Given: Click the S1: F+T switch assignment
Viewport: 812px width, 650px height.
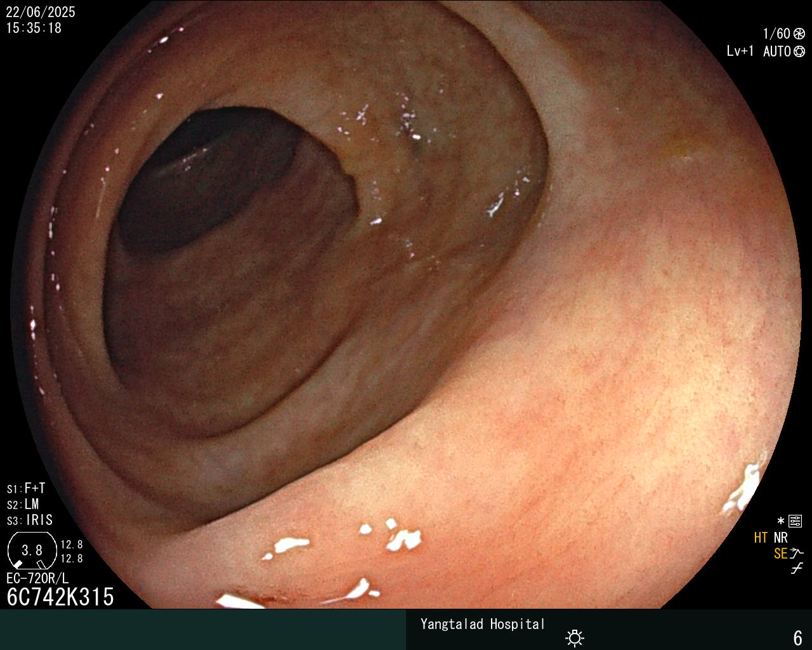Looking at the screenshot, I should point(26,489).
